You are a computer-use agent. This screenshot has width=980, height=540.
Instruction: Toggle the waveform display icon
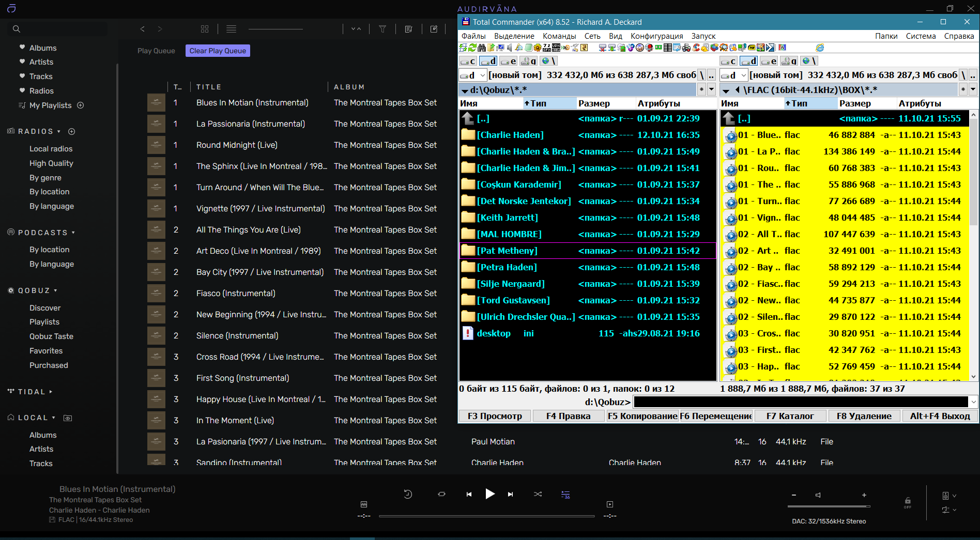point(364,504)
